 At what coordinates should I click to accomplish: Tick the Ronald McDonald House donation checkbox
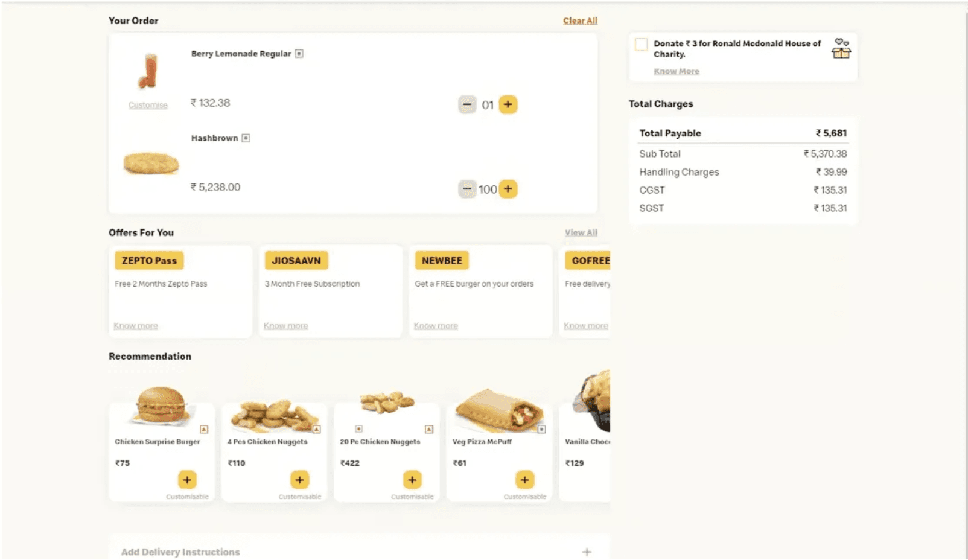(642, 45)
